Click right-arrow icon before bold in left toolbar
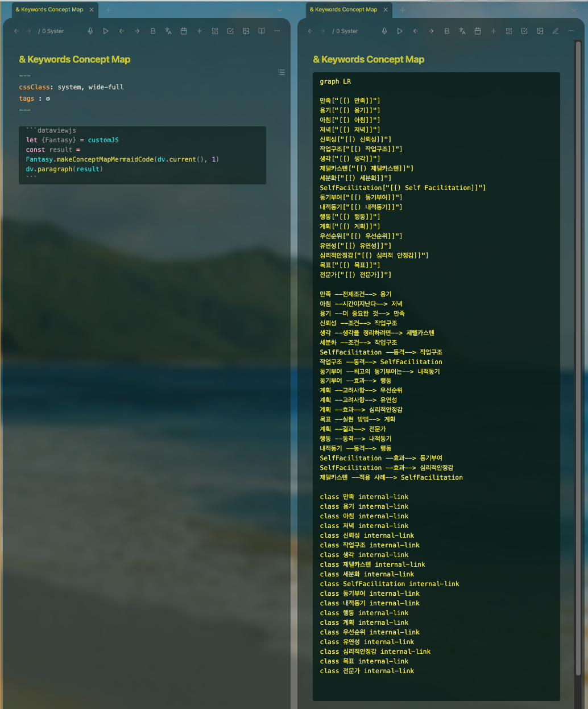 coord(137,31)
